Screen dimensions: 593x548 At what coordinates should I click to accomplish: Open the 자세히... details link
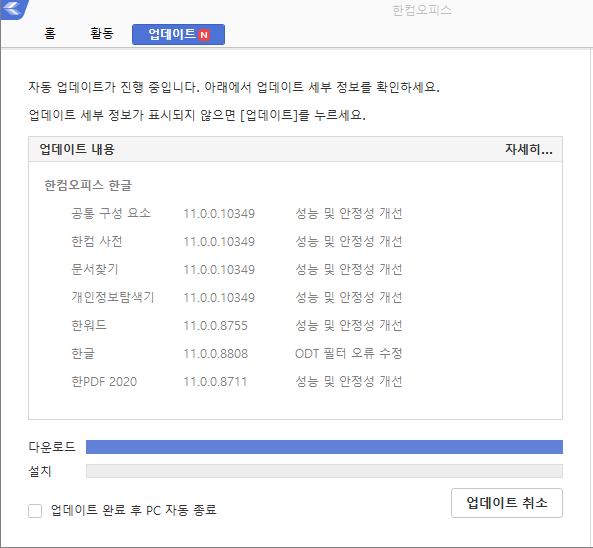coord(529,149)
